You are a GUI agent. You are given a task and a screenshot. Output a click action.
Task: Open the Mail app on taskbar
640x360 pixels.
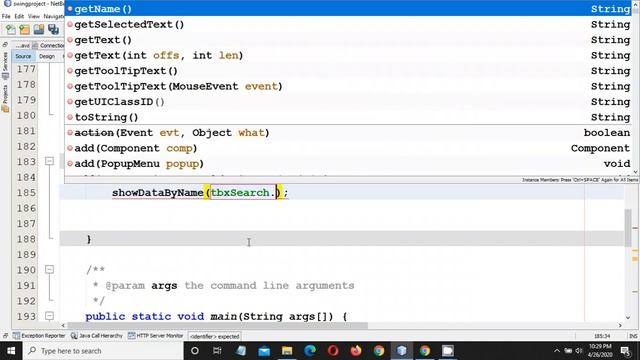click(264, 351)
